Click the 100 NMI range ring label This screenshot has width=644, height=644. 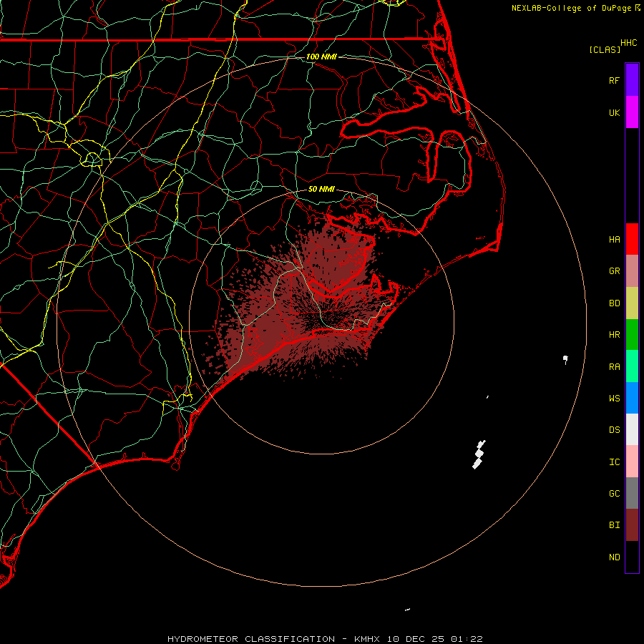pos(321,57)
